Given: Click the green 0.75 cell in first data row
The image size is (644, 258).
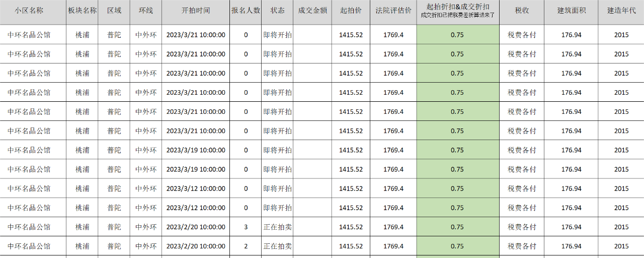Looking at the screenshot, I should [x=457, y=35].
